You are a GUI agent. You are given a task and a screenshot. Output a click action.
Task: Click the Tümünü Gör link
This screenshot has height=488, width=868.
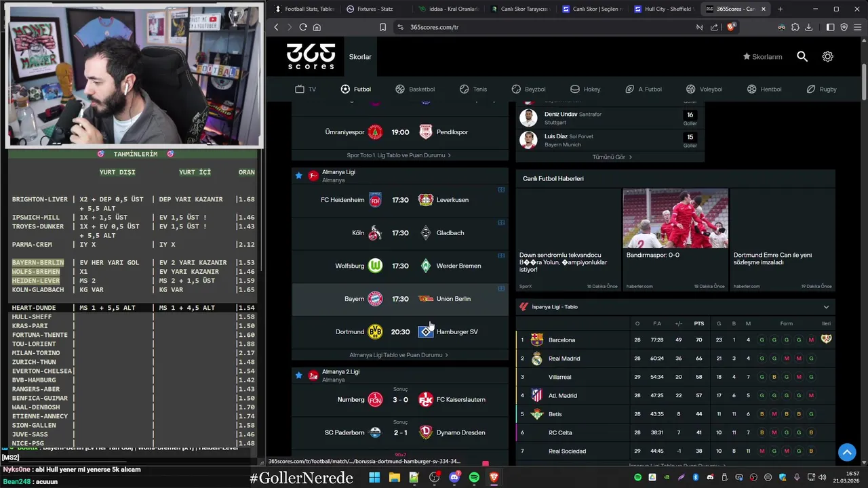pos(612,157)
